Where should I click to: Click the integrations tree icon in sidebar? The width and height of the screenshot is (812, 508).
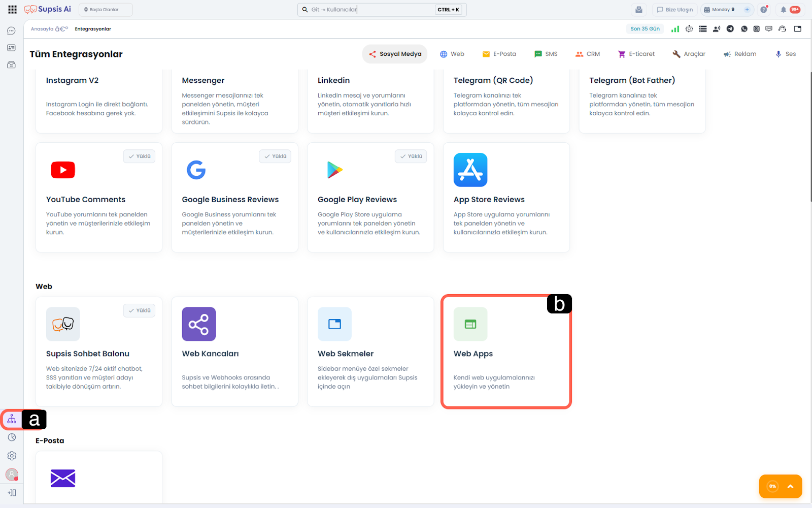12,420
